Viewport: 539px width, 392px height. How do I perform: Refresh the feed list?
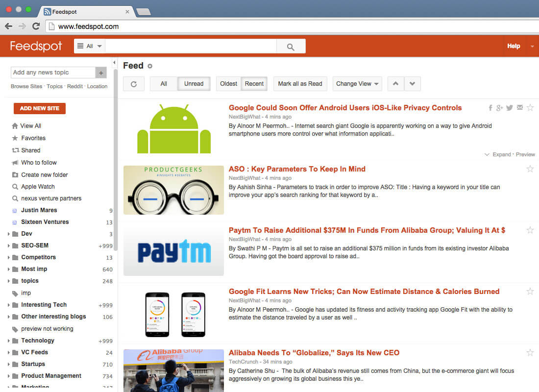tap(134, 84)
